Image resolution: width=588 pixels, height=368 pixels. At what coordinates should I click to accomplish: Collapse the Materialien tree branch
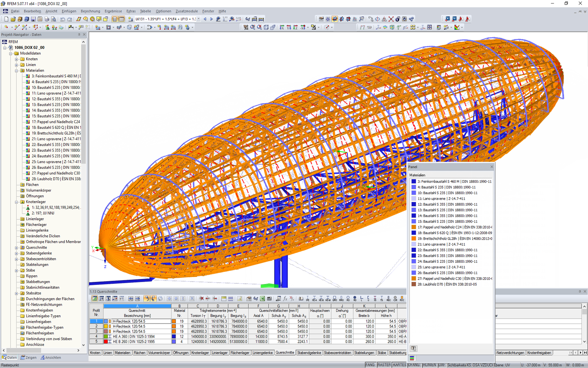coord(16,70)
